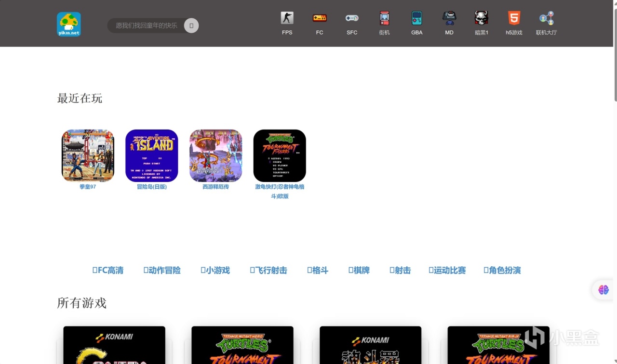
Task: Click the 最近在玩 heading
Action: (x=80, y=98)
